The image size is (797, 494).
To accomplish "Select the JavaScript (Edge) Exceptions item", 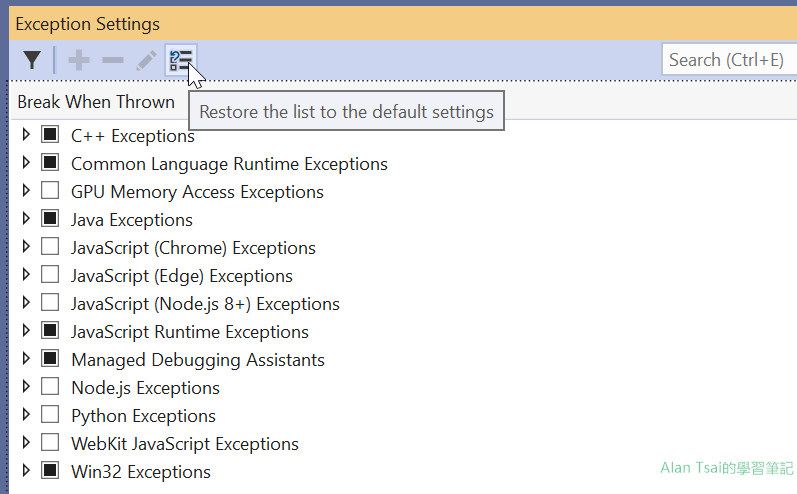I will tap(181, 275).
